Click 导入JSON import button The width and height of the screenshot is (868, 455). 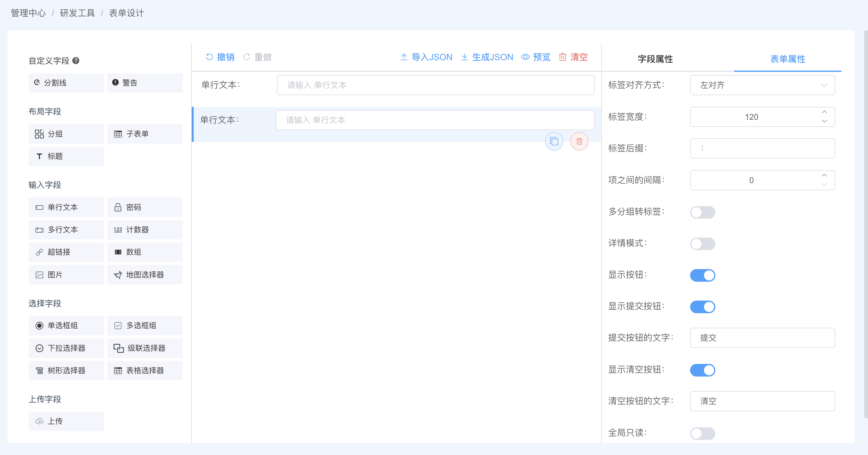tap(426, 57)
